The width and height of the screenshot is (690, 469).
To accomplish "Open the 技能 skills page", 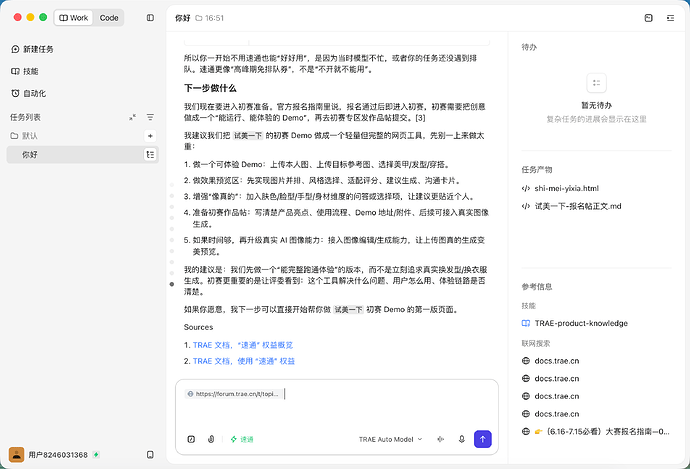I will coord(25,71).
